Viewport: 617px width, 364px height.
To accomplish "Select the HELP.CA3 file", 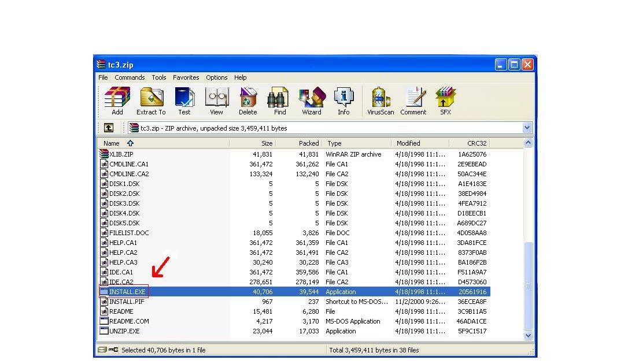I will tap(123, 262).
